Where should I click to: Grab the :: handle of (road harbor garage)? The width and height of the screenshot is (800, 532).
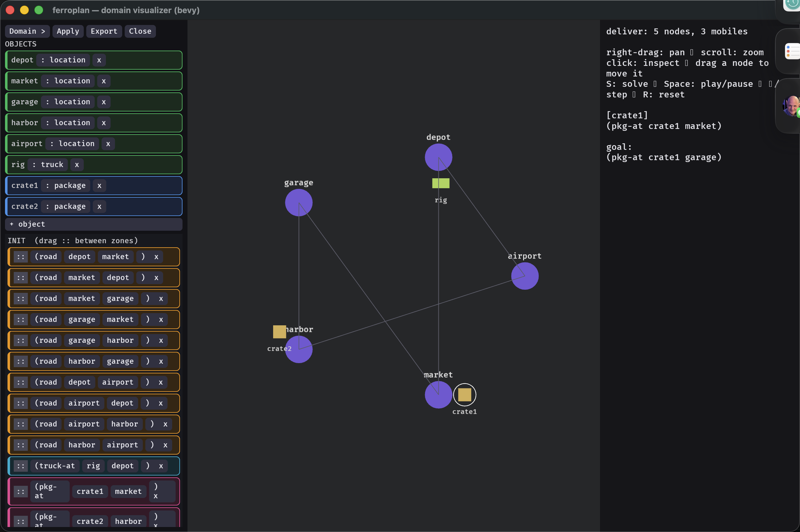click(21, 361)
